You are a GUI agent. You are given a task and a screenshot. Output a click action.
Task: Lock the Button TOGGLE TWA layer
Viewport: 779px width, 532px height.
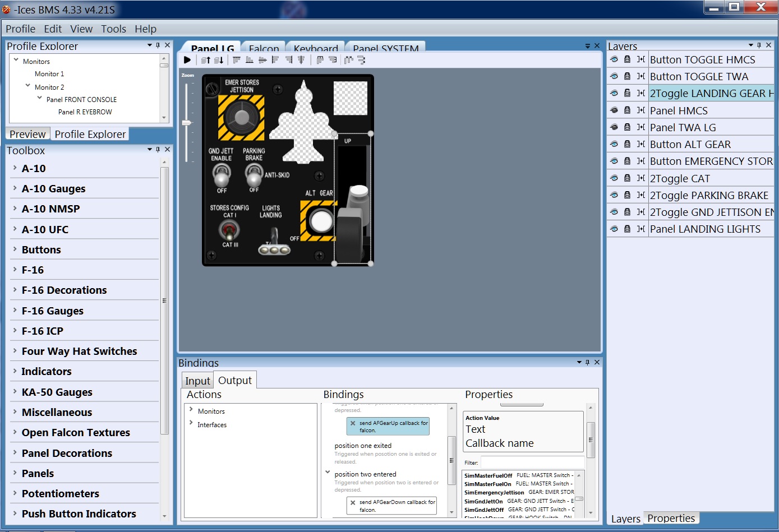[x=628, y=76]
